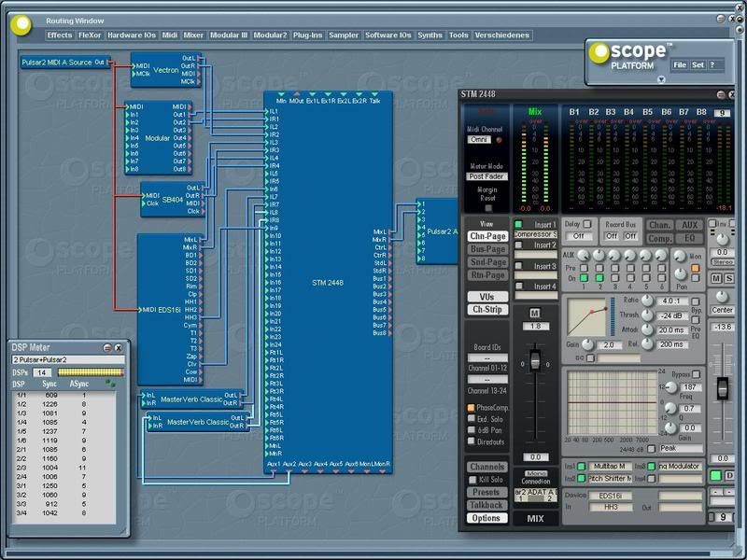Toggle AUX 1 Pre checkbox
Screen dimensions: 747x560
point(584,268)
